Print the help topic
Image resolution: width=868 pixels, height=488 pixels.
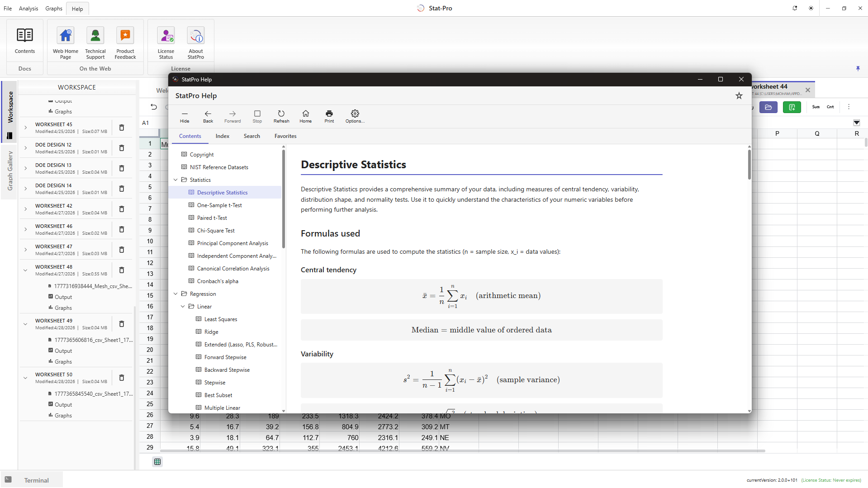click(x=329, y=116)
